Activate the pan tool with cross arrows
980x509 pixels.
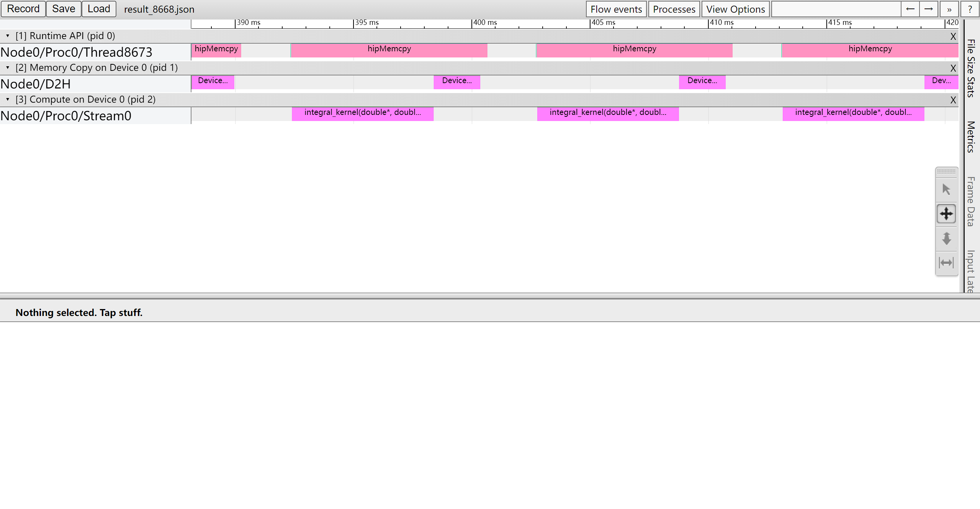[x=946, y=214]
